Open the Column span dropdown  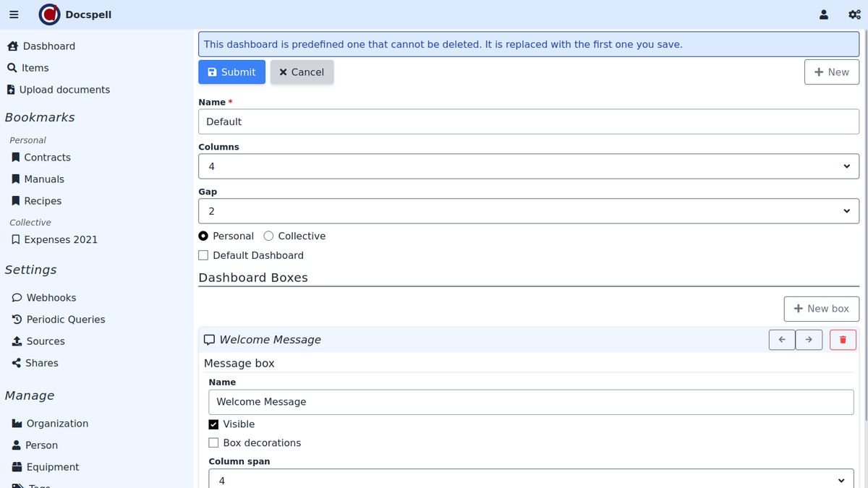(x=531, y=480)
